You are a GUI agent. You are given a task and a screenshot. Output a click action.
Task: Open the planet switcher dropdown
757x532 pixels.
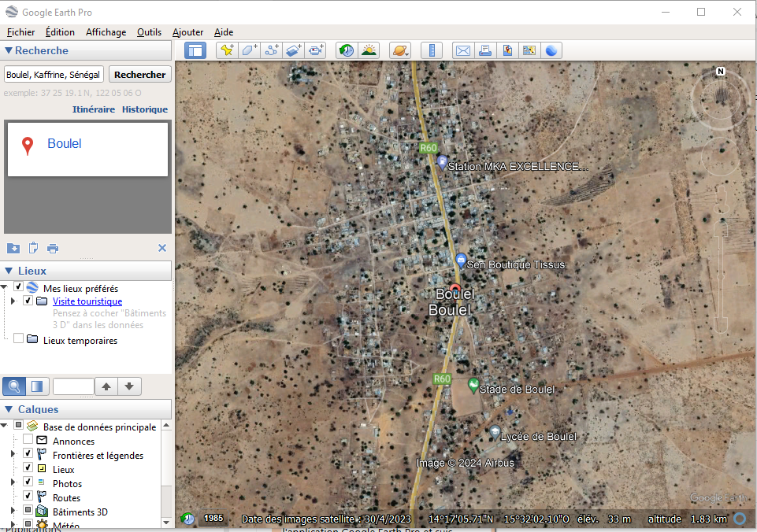(399, 50)
